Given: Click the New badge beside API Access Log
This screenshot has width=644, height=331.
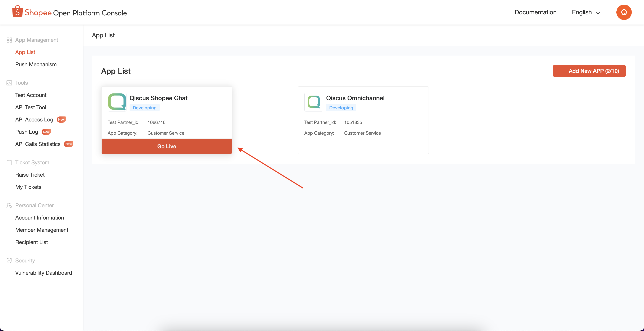Looking at the screenshot, I should tap(61, 120).
